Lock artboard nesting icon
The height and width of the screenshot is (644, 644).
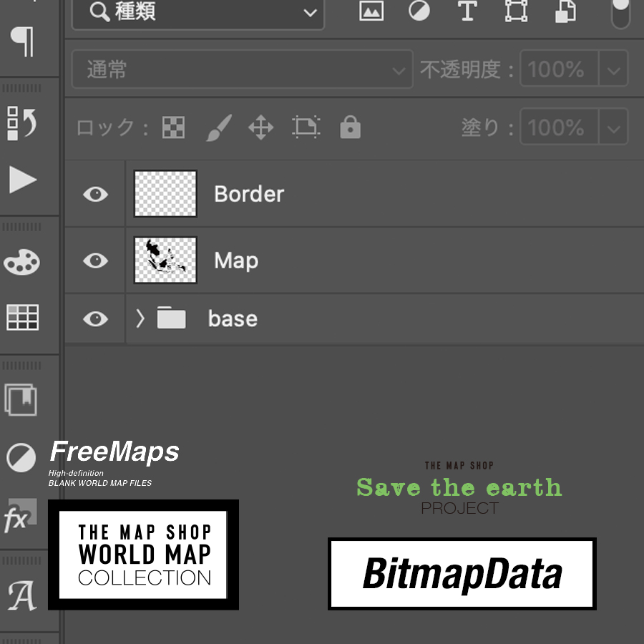pyautogui.click(x=306, y=127)
